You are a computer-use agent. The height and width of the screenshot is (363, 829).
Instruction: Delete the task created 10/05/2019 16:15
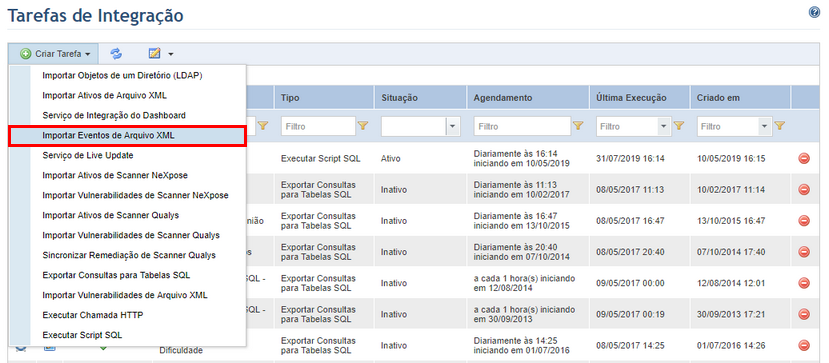click(x=804, y=158)
